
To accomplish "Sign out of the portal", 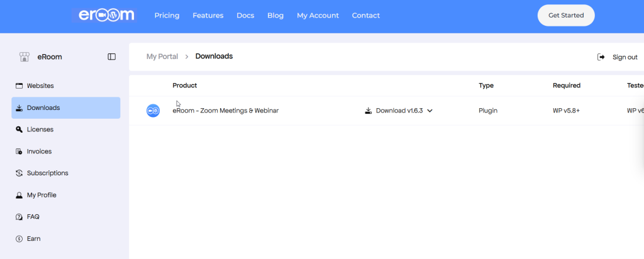I will pyautogui.click(x=618, y=57).
